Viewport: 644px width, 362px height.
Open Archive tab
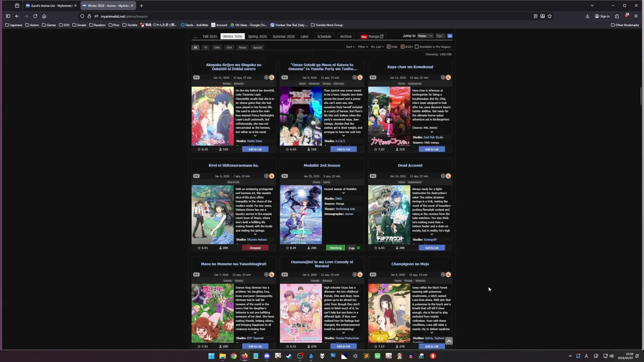pyautogui.click(x=346, y=36)
